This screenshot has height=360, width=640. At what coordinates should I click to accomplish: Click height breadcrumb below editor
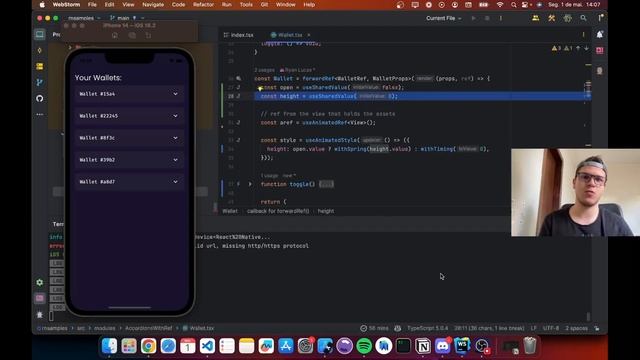point(326,211)
